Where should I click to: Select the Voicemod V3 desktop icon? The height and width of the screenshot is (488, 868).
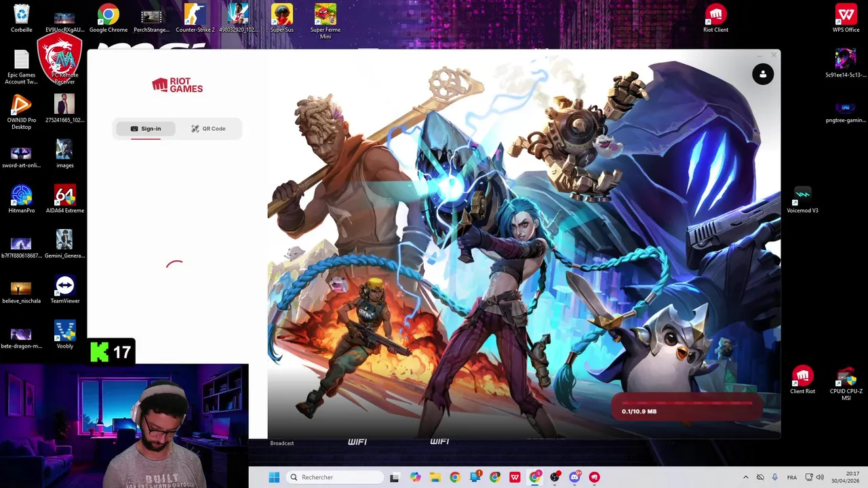point(802,200)
